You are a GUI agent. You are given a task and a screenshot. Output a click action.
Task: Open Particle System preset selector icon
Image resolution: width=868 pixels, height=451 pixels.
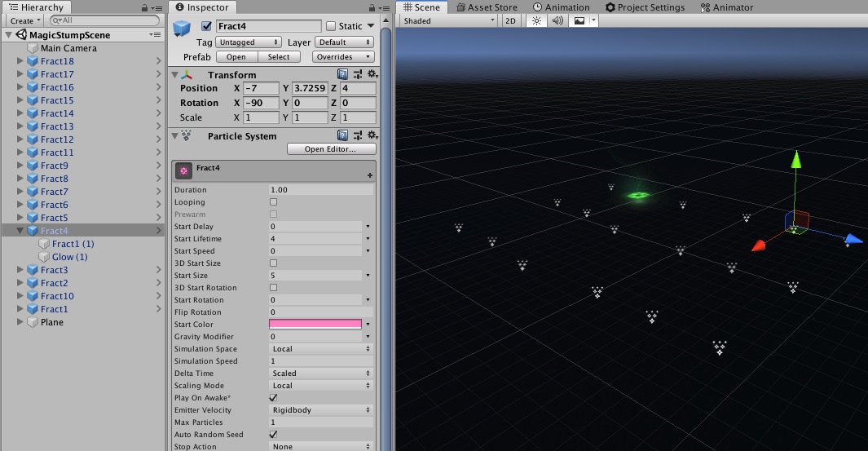coord(358,135)
